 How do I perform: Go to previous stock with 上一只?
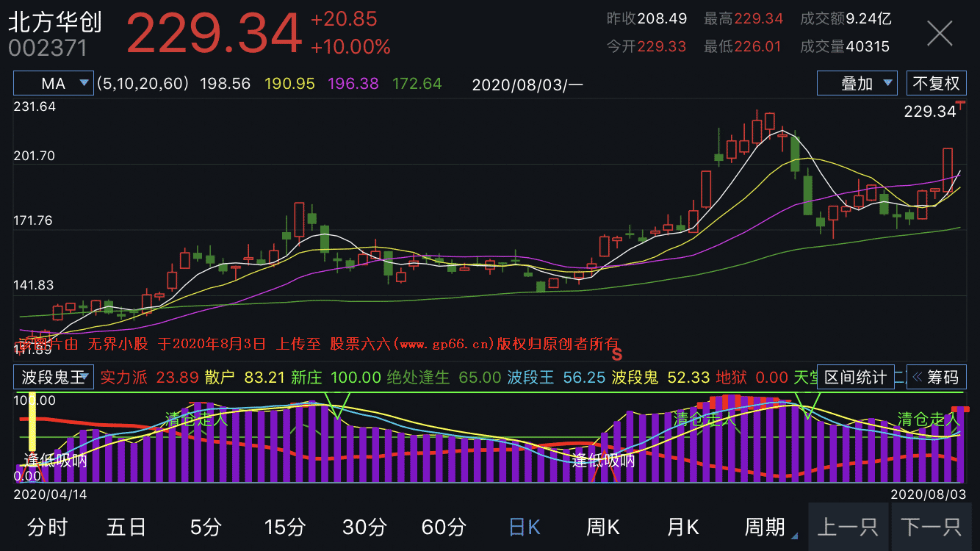[848, 527]
